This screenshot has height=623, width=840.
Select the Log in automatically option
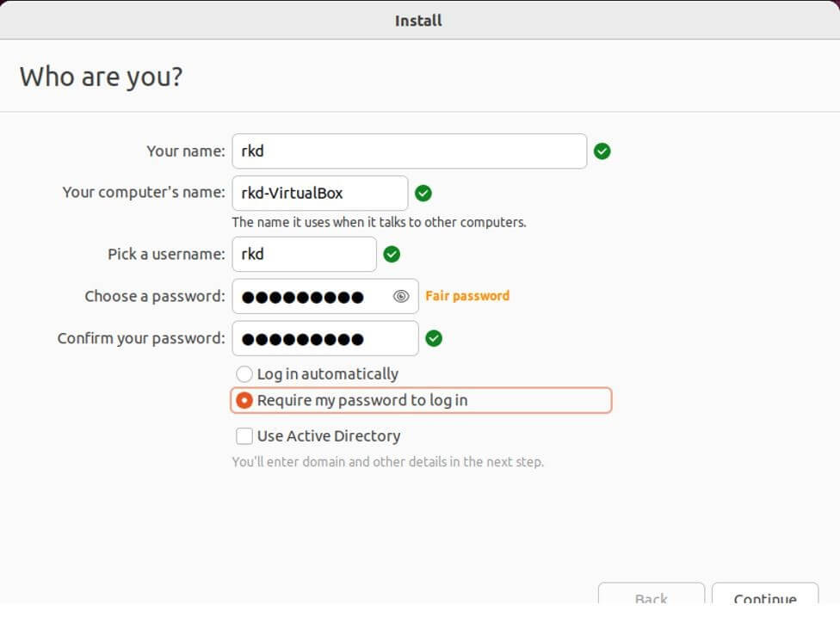(x=244, y=374)
